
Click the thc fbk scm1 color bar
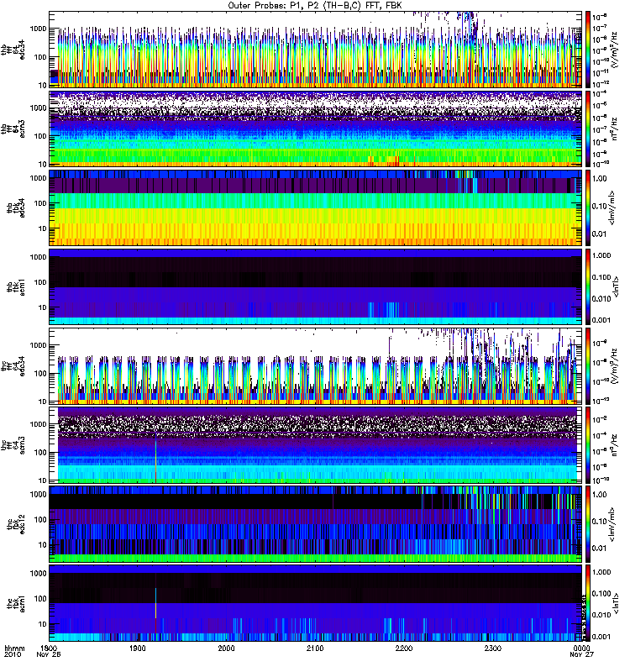(588, 603)
